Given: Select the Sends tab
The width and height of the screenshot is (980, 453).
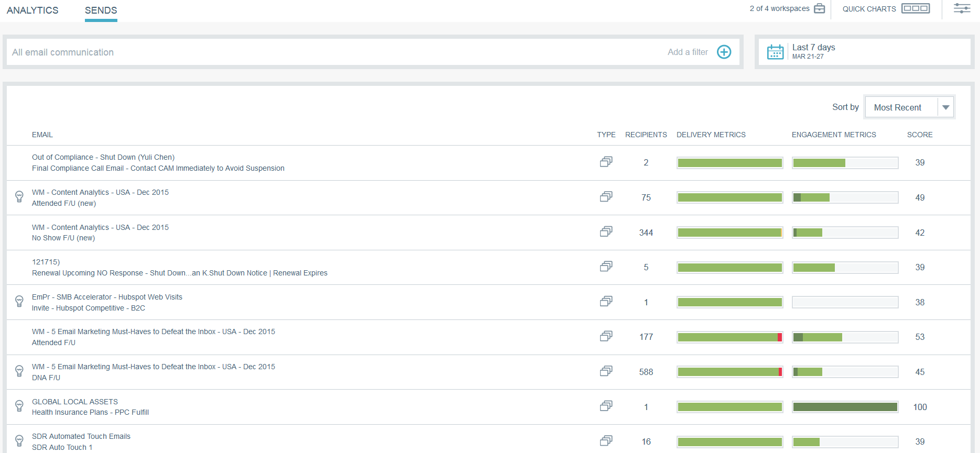Looking at the screenshot, I should pyautogui.click(x=101, y=10).
